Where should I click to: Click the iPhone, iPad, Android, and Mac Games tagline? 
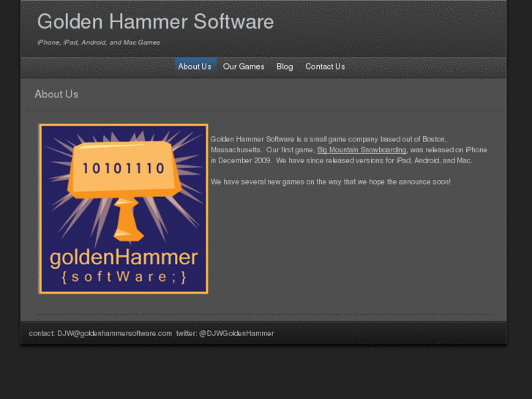point(98,42)
